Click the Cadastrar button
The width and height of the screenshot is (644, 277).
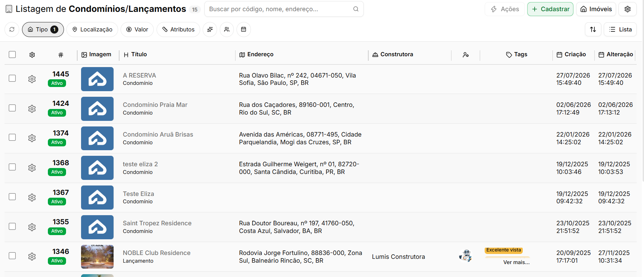550,9
